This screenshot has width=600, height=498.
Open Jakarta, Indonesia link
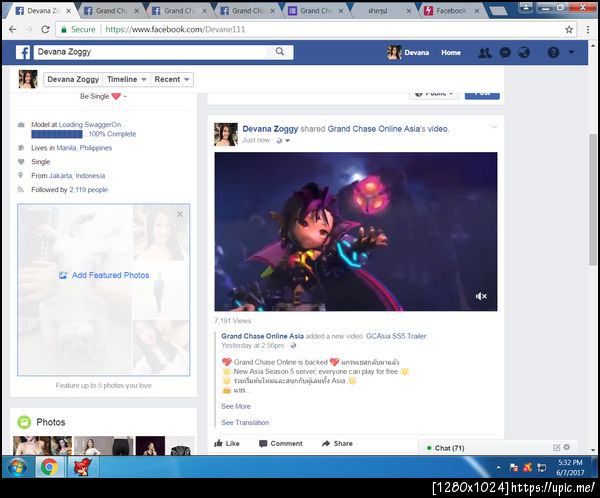pyautogui.click(x=77, y=176)
